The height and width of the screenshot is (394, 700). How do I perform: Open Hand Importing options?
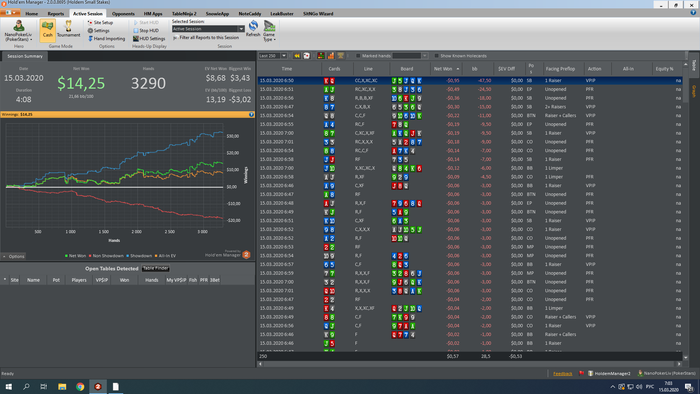click(x=106, y=38)
